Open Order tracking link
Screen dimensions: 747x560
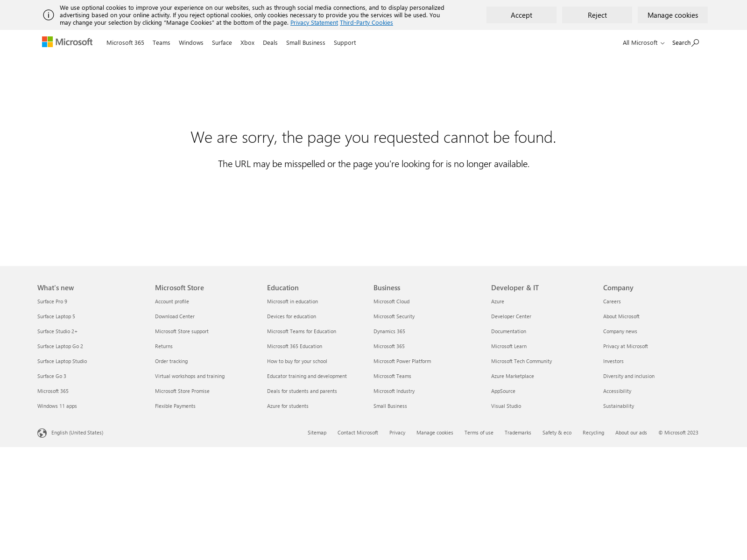pos(171,361)
